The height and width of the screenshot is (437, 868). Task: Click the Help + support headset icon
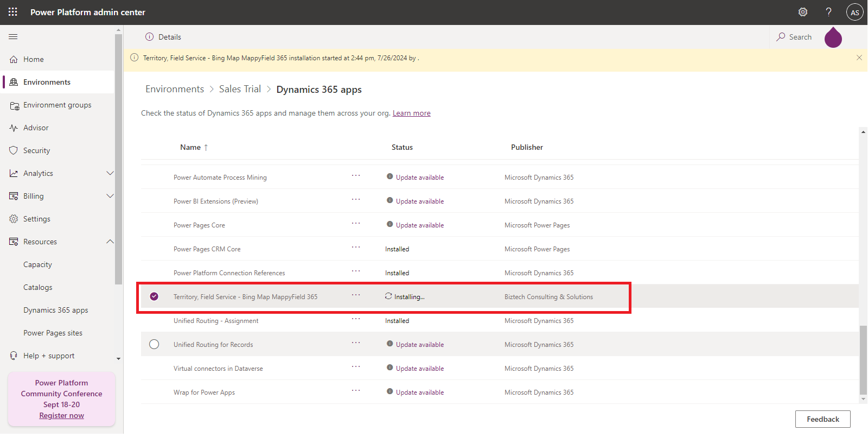pyautogui.click(x=14, y=356)
